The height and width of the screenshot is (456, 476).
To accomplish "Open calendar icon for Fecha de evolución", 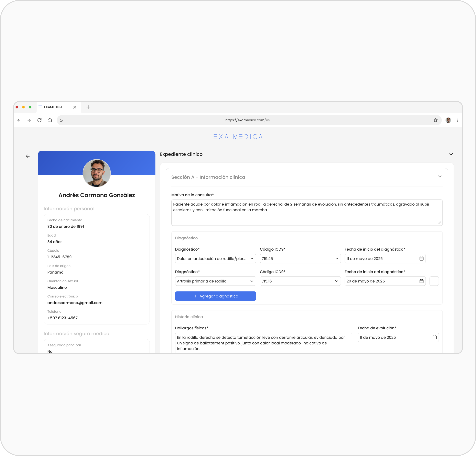I will [x=434, y=337].
